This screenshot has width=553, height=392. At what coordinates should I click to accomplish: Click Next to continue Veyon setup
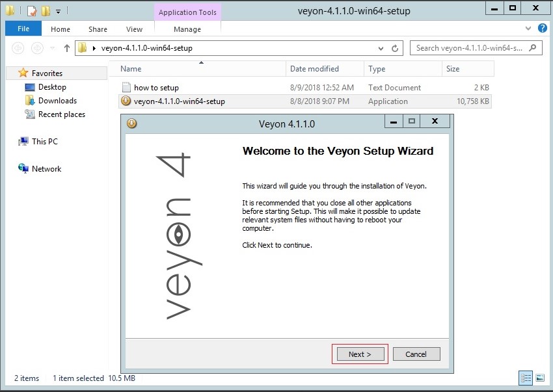(360, 354)
